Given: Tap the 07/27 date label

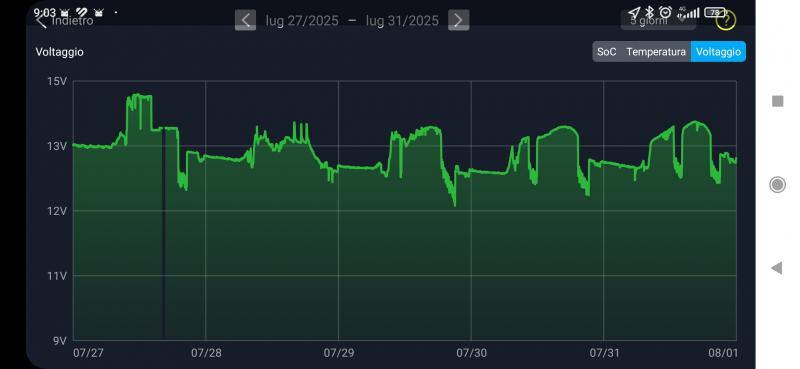Looking at the screenshot, I should (x=88, y=353).
